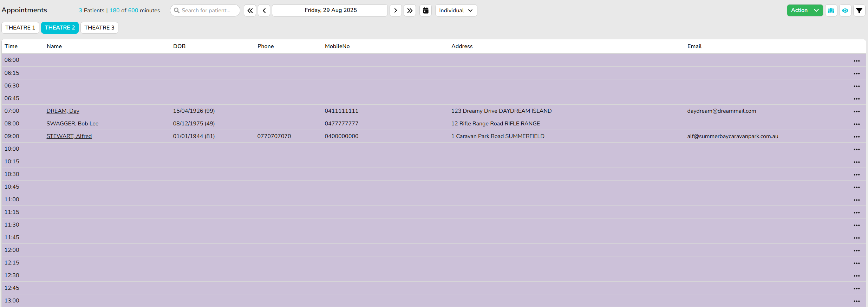The image size is (868, 307).
Task: Open row options for the 07:00 appointment
Action: [x=856, y=111]
